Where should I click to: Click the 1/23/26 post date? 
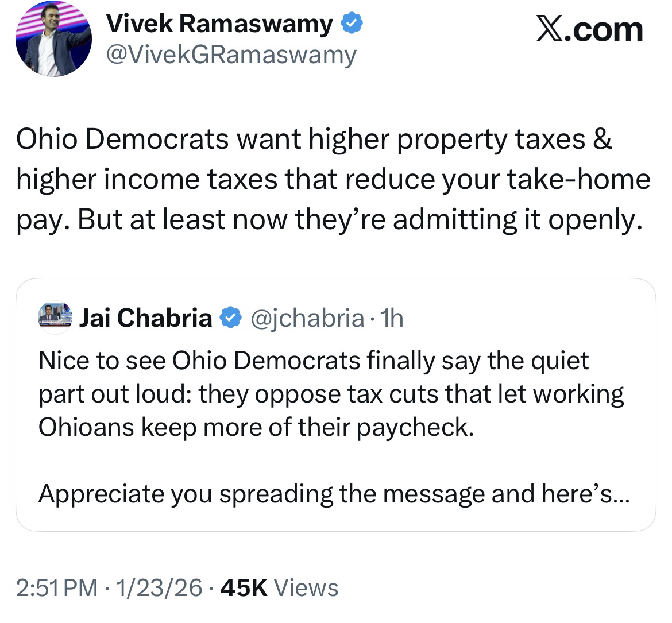tap(159, 587)
